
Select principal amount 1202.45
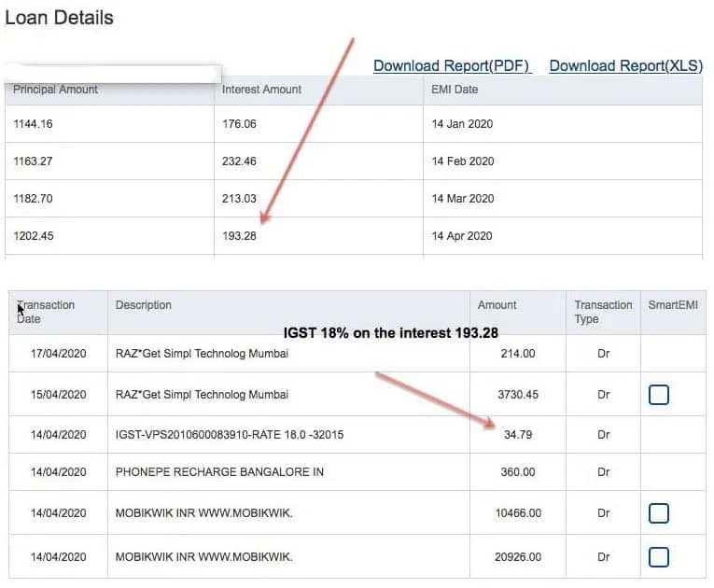point(34,236)
